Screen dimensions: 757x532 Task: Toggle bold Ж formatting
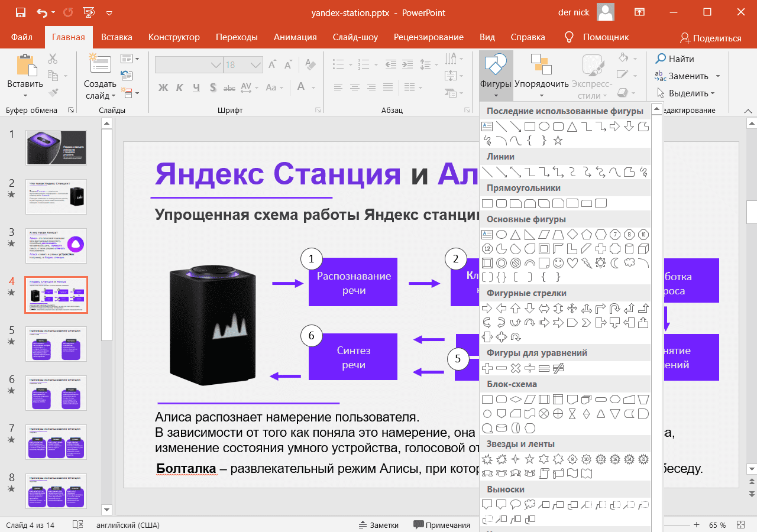163,87
